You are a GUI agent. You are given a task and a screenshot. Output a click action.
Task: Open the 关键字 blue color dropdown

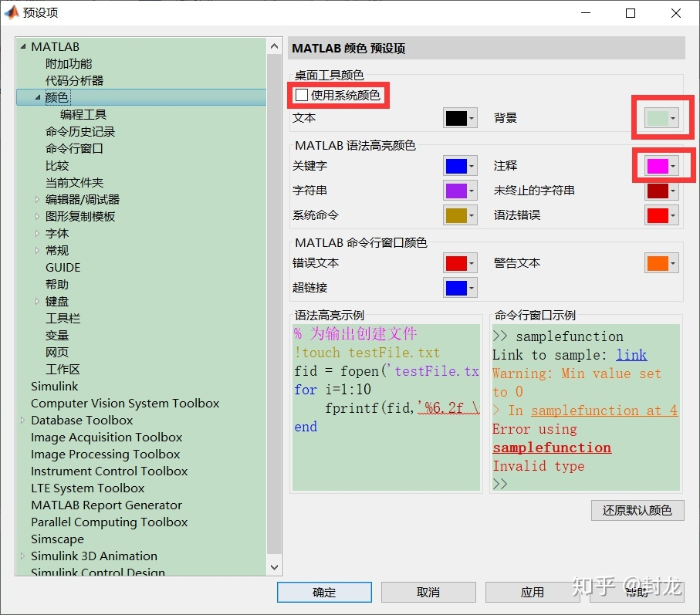pyautogui.click(x=460, y=166)
